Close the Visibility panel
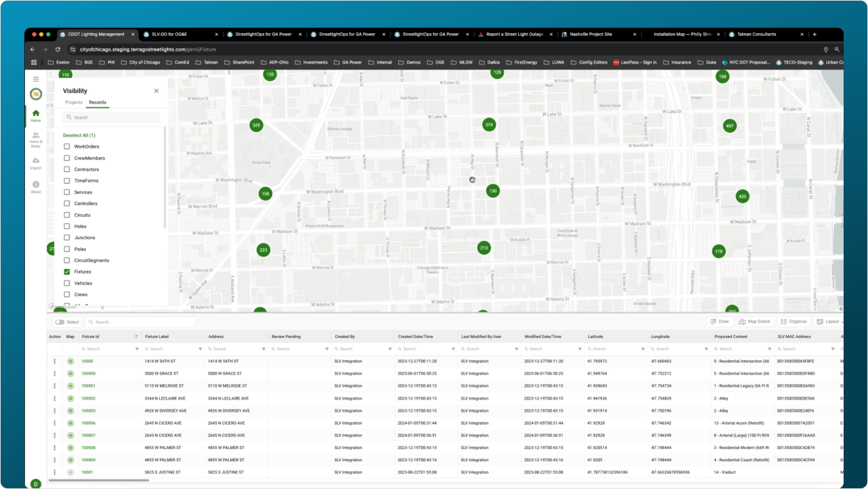 click(x=156, y=91)
